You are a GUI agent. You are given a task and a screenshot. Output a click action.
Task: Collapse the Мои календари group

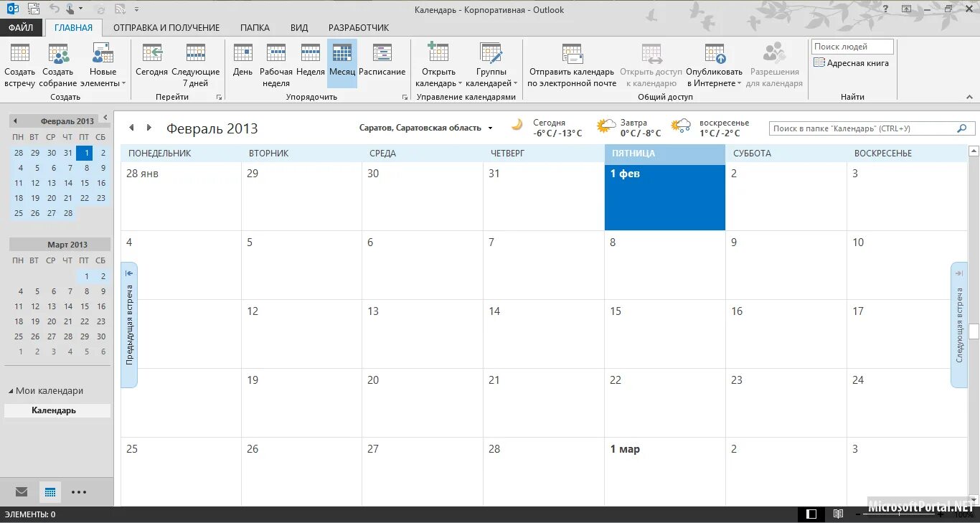click(11, 391)
